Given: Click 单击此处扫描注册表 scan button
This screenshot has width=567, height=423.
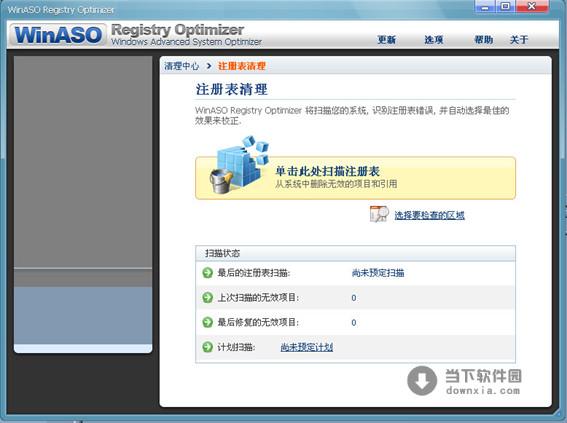Looking at the screenshot, I should (355, 178).
